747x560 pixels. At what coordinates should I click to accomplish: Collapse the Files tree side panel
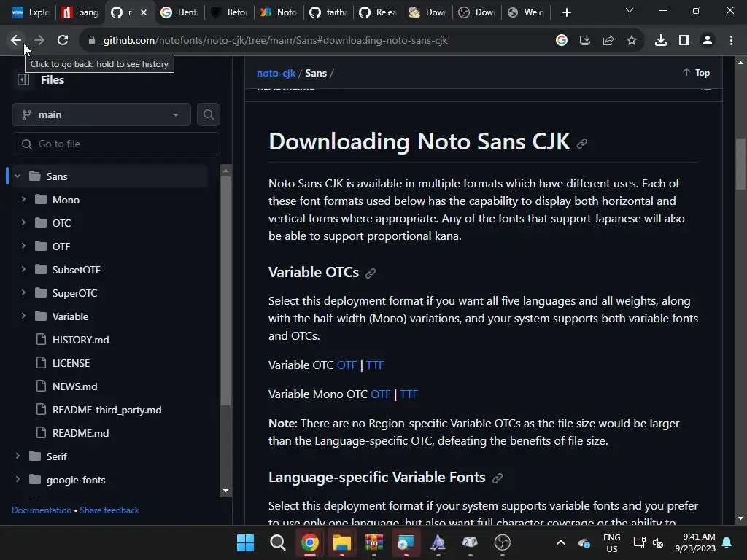click(23, 80)
